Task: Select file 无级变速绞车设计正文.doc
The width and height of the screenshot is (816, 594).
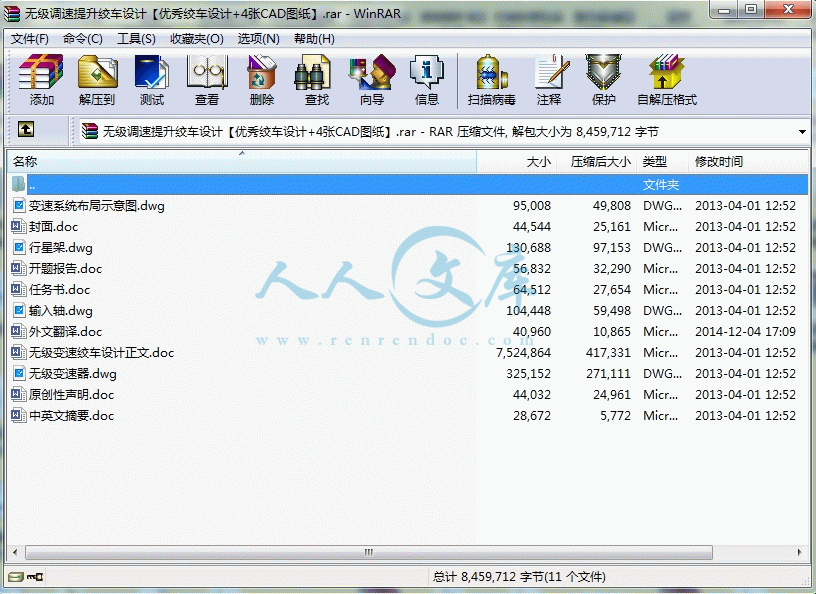Action: tap(101, 353)
